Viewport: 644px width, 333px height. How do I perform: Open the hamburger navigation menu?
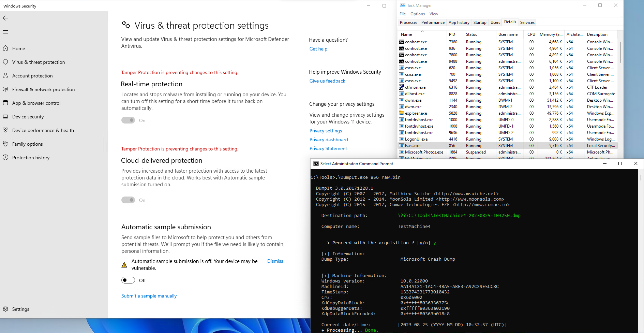[x=5, y=32]
